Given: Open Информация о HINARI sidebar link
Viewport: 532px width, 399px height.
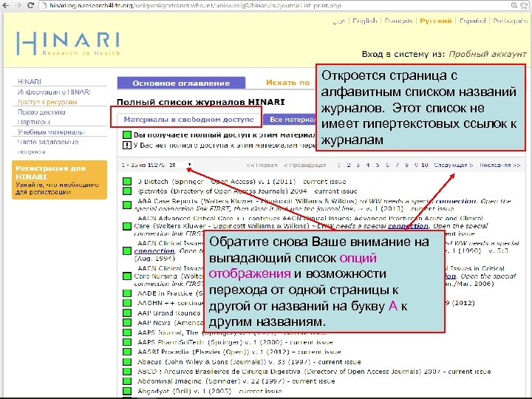Looking at the screenshot, I should 54,92.
